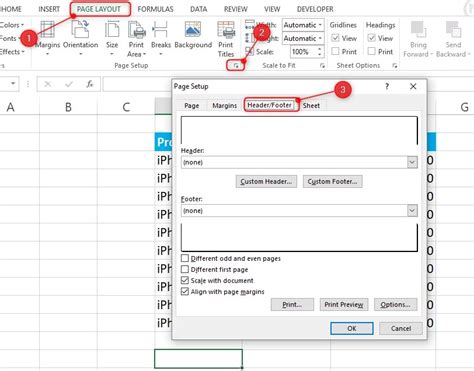This screenshot has width=474, height=371.
Task: Expand the Footer preset dropdown
Action: [x=412, y=211]
